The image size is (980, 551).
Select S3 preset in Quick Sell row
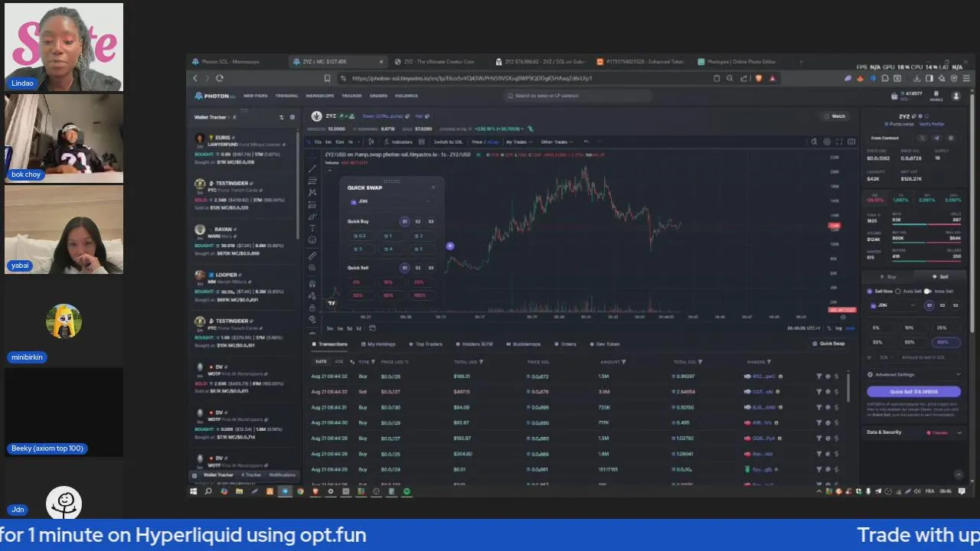(x=431, y=268)
